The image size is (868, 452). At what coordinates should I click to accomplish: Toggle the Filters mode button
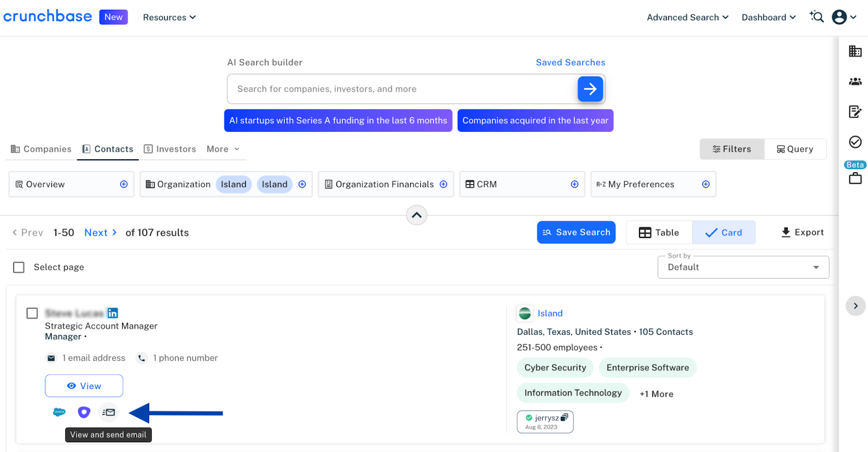tap(732, 149)
